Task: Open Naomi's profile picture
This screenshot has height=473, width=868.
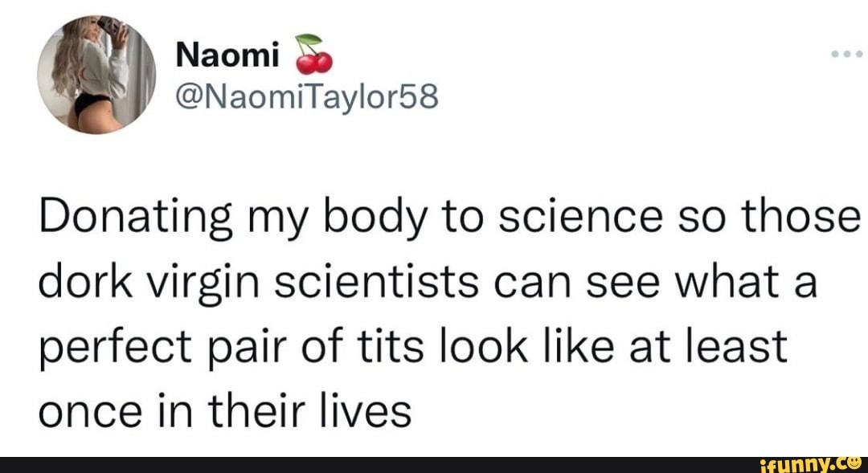Action: [96, 72]
